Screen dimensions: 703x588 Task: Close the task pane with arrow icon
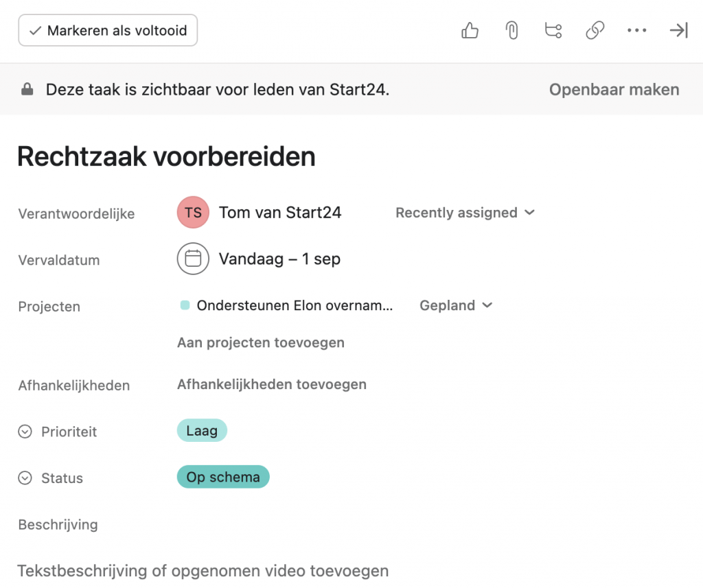678,31
